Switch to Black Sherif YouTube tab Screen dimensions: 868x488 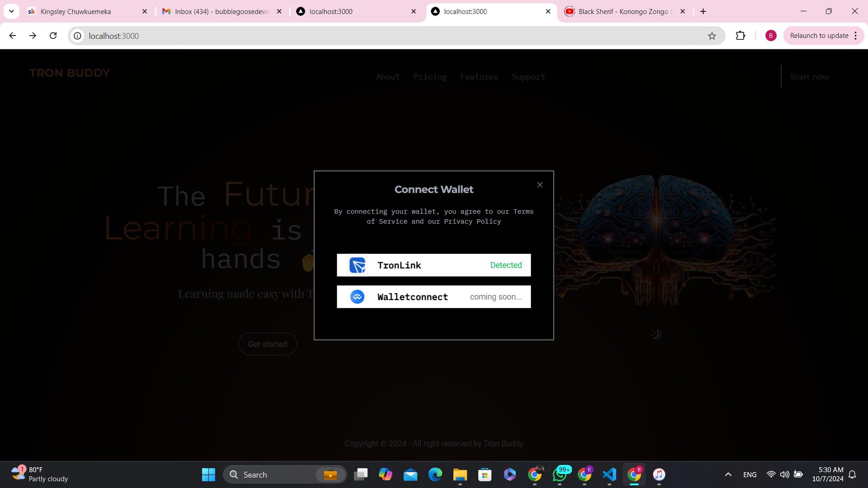coord(624,11)
